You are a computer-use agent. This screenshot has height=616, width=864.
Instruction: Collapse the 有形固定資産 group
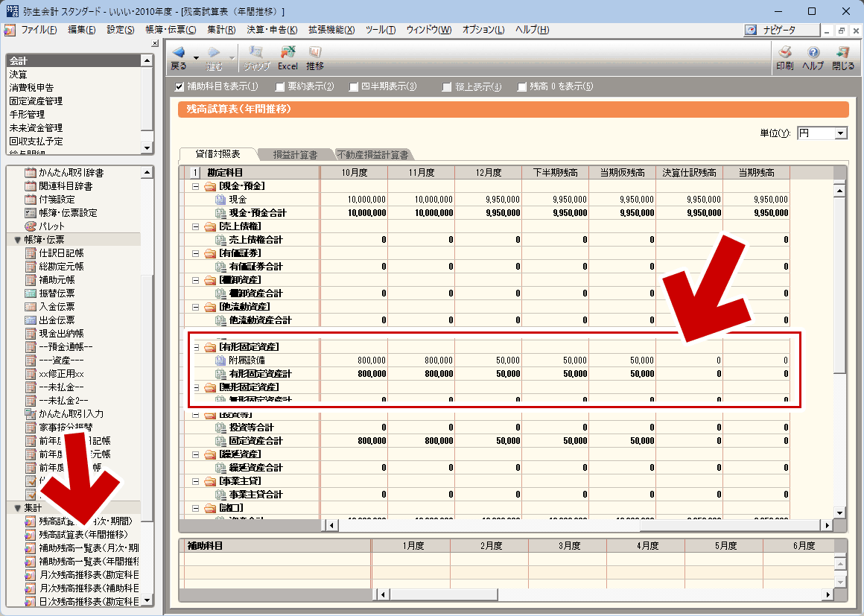click(x=196, y=347)
